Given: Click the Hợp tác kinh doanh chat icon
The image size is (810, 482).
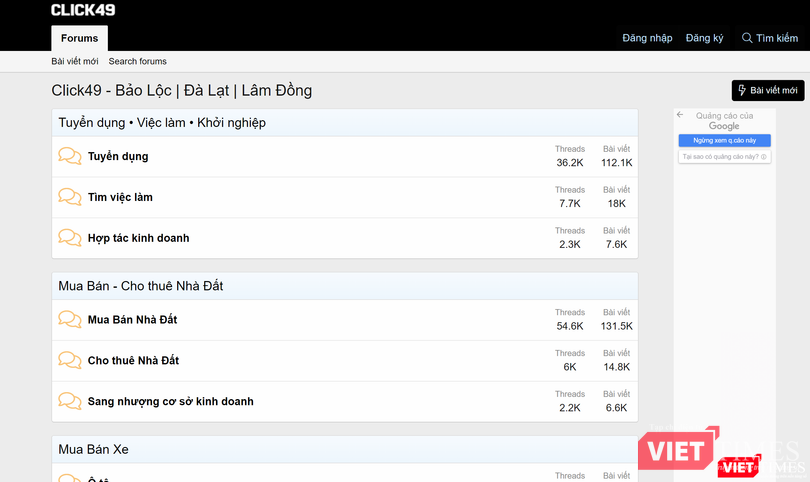Looking at the screenshot, I should (70, 238).
